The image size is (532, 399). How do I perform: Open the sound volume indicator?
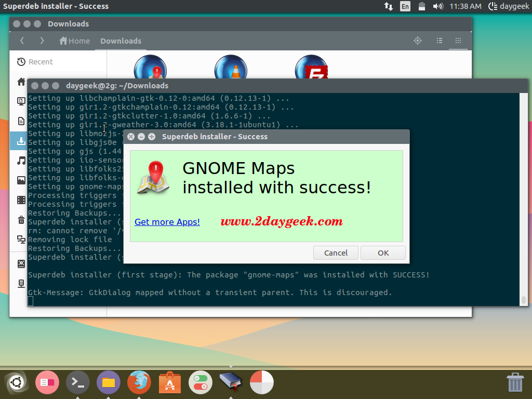437,6
